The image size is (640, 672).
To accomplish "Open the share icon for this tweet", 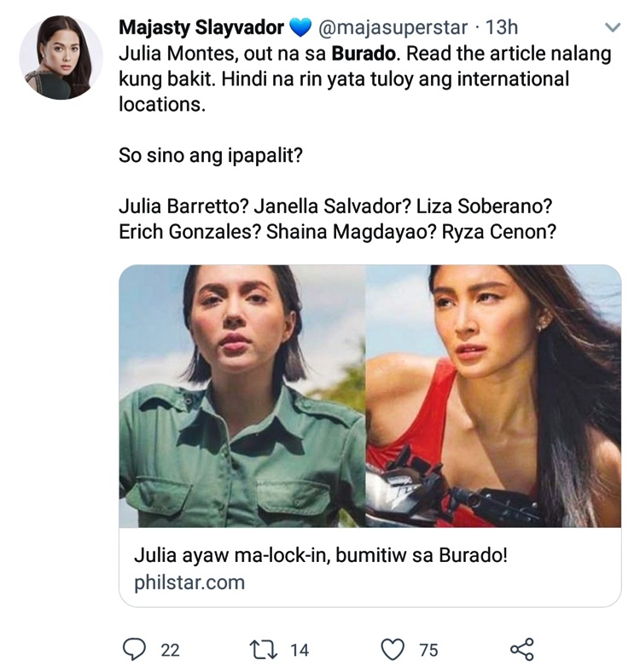I will click(521, 650).
